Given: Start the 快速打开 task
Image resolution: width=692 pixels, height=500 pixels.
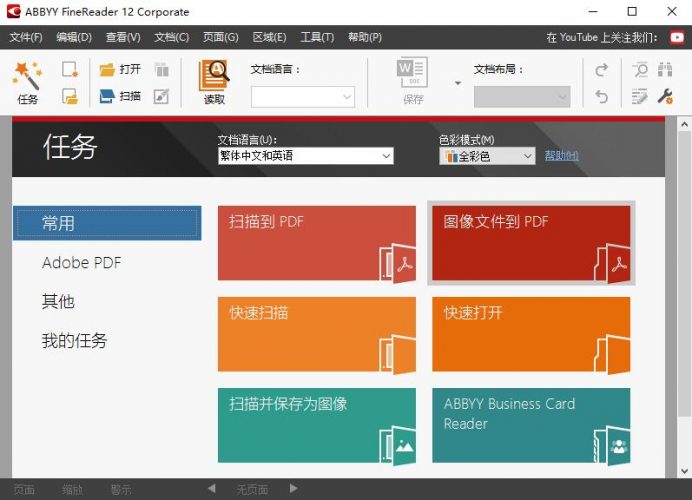Looking at the screenshot, I should tap(531, 334).
